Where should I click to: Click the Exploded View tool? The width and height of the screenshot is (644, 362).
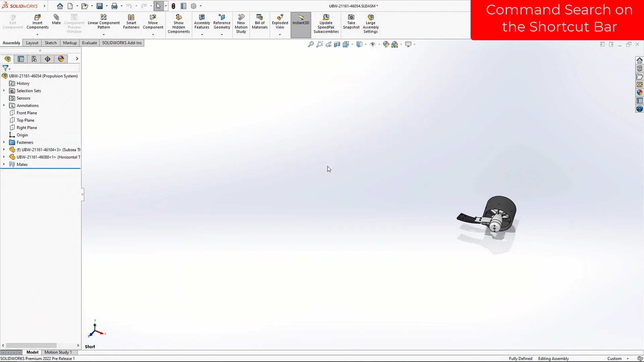point(280,21)
